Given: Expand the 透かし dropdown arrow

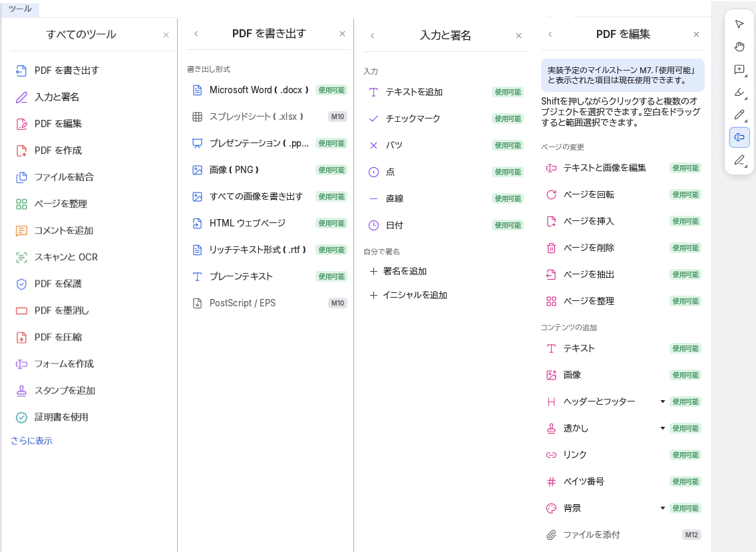Looking at the screenshot, I should coord(662,428).
